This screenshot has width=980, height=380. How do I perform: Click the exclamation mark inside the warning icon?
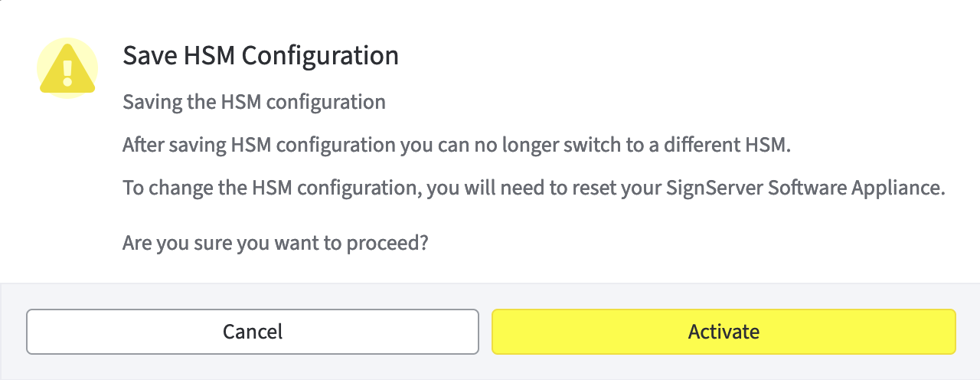click(67, 72)
